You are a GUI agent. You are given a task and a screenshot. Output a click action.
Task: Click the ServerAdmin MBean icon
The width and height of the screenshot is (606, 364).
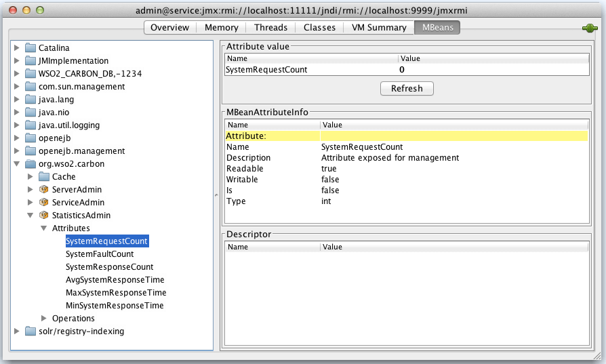tap(44, 190)
